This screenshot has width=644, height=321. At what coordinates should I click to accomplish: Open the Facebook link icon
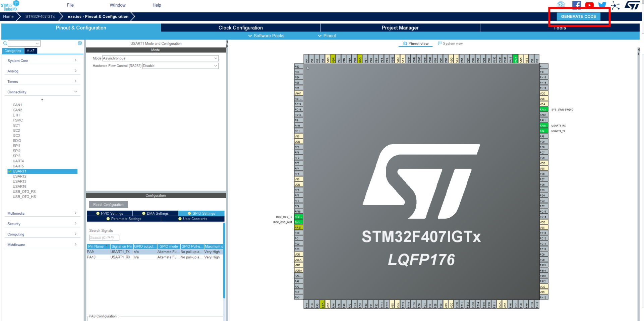coord(576,5)
